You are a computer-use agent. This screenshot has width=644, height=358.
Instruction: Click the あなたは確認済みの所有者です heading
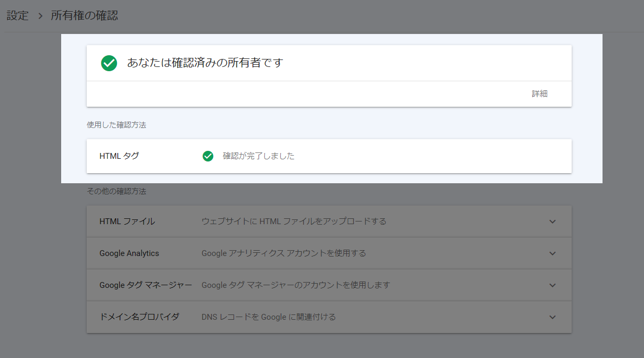(x=205, y=63)
